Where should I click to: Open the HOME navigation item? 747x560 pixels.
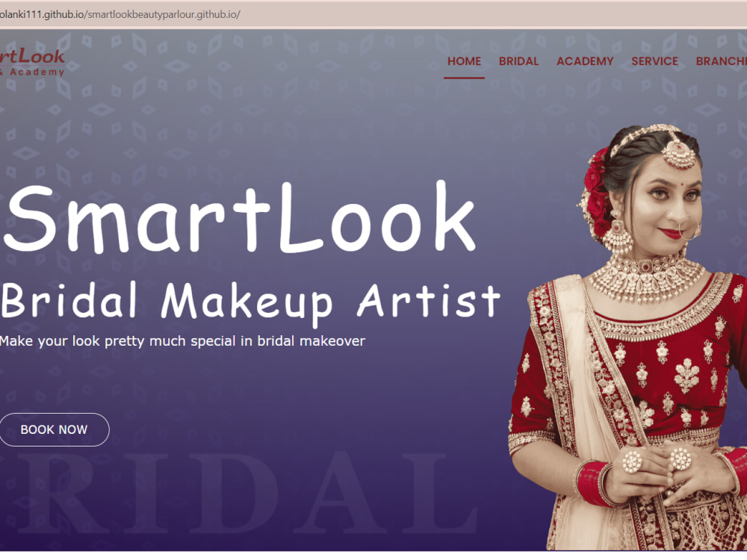[x=464, y=61]
